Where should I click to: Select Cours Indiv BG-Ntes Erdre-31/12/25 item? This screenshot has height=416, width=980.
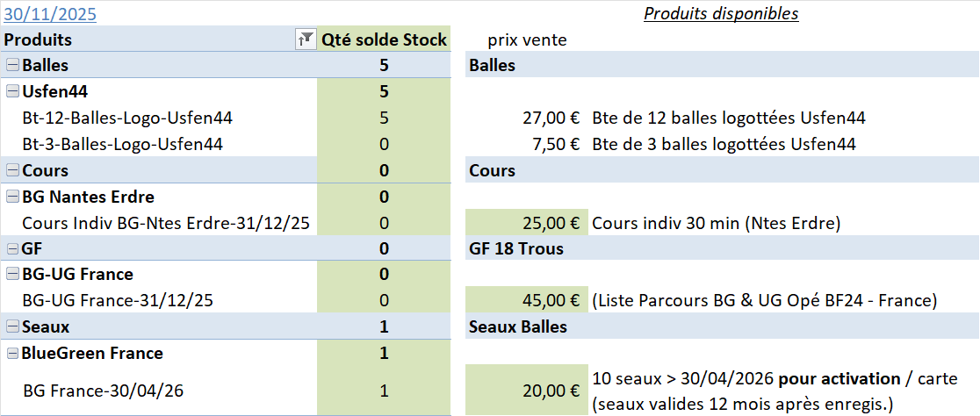165,223
